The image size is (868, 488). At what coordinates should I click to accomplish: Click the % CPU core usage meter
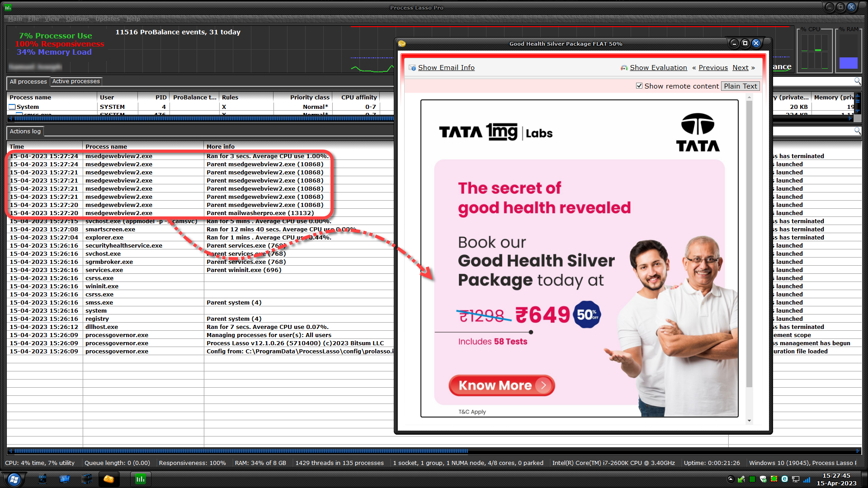coord(815,51)
